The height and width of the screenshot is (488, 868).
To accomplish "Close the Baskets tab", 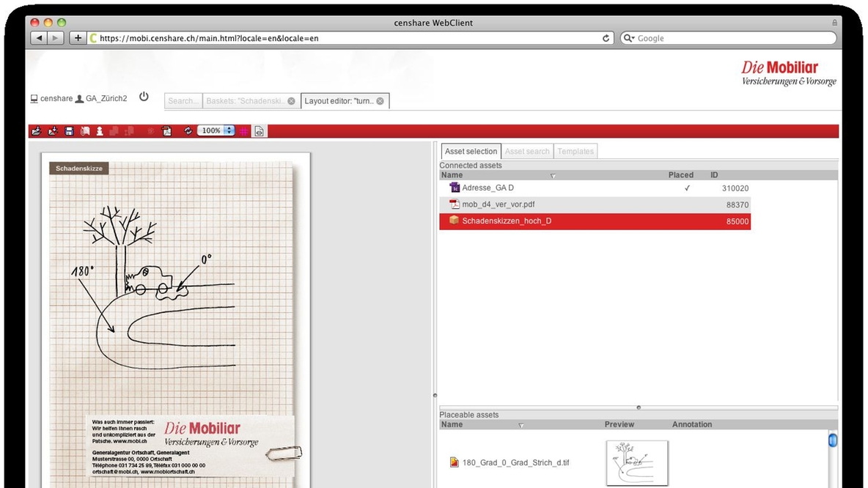I will 291,101.
